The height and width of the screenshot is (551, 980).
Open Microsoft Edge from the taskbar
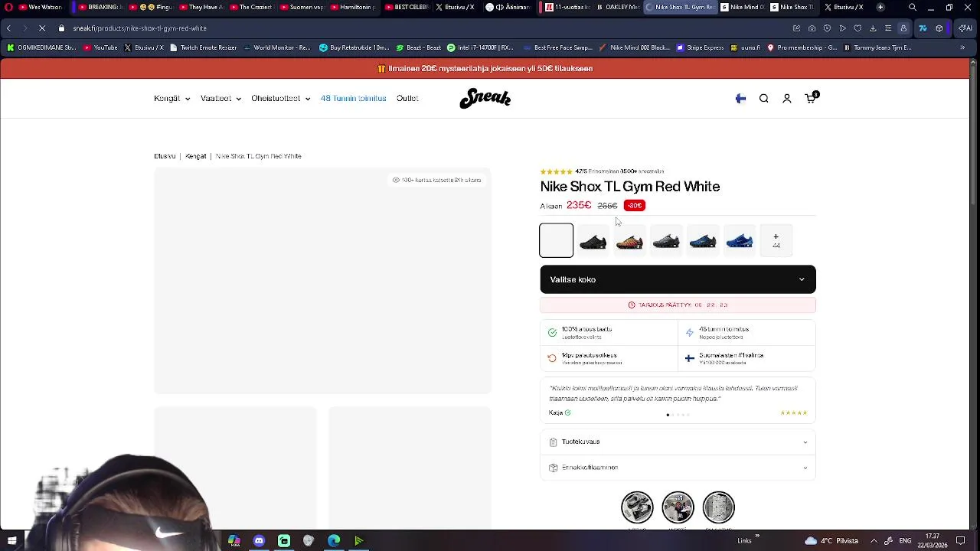334,541
